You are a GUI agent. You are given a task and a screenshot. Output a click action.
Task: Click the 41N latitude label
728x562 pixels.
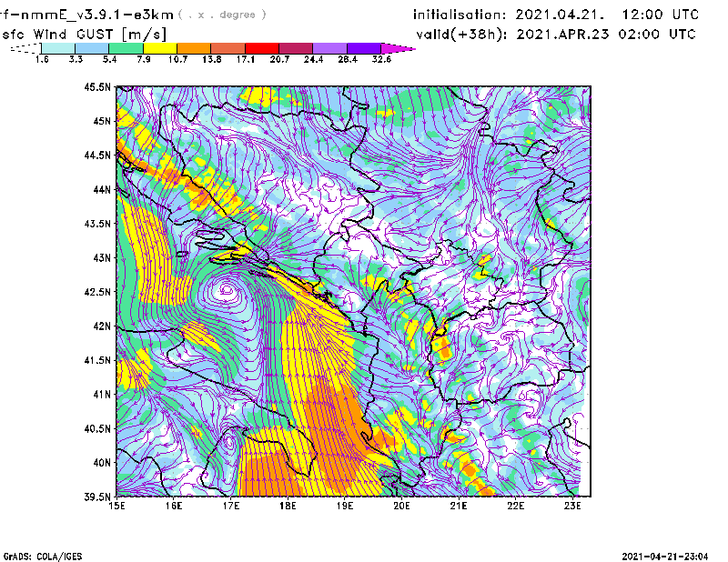click(x=102, y=395)
